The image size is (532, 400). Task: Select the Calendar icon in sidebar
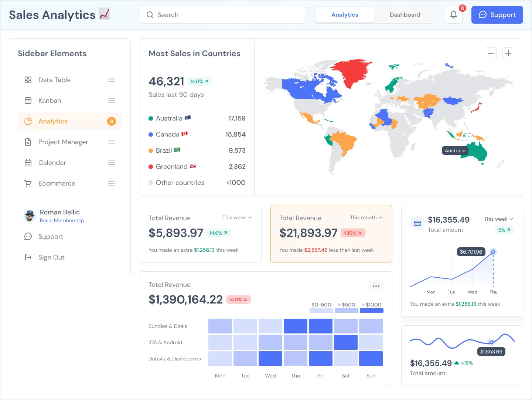(28, 163)
